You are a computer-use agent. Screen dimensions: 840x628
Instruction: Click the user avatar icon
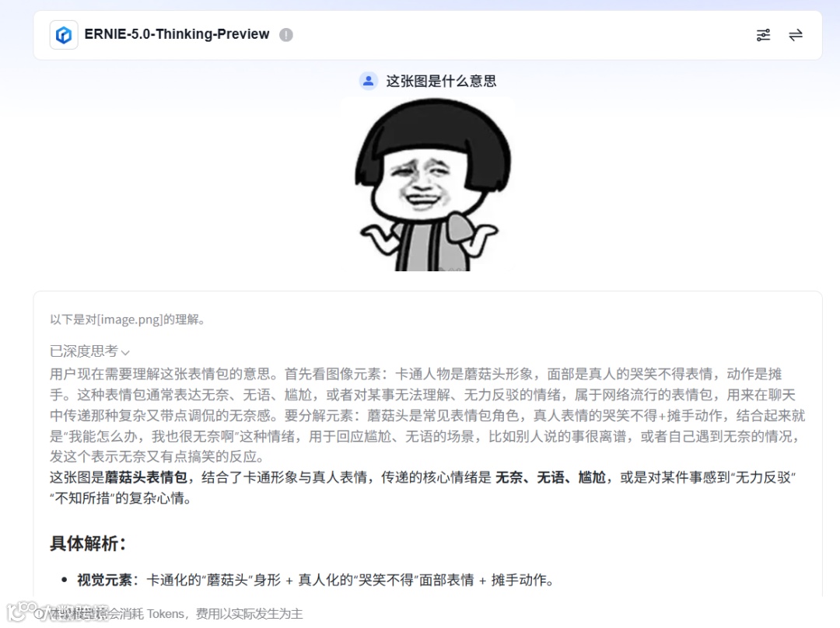point(368,81)
